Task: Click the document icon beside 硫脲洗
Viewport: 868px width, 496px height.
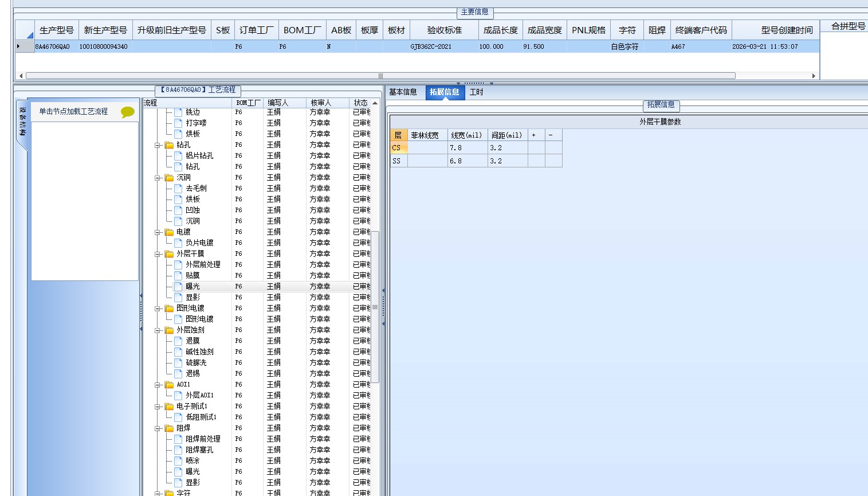Action: pos(178,362)
